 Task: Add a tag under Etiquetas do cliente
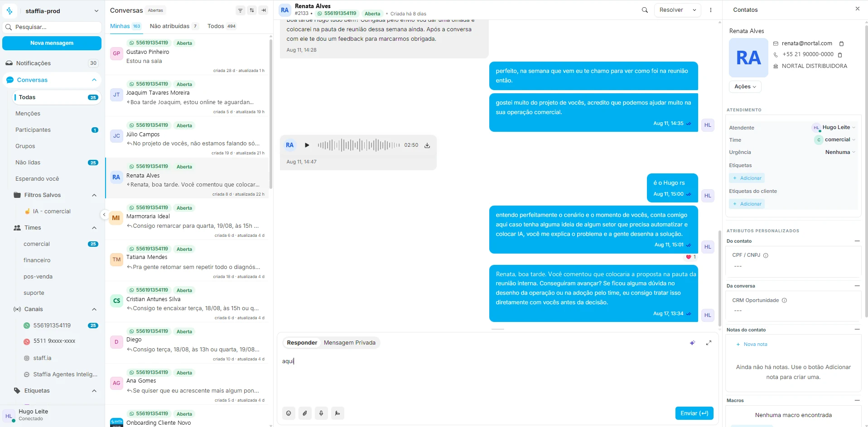coord(747,204)
